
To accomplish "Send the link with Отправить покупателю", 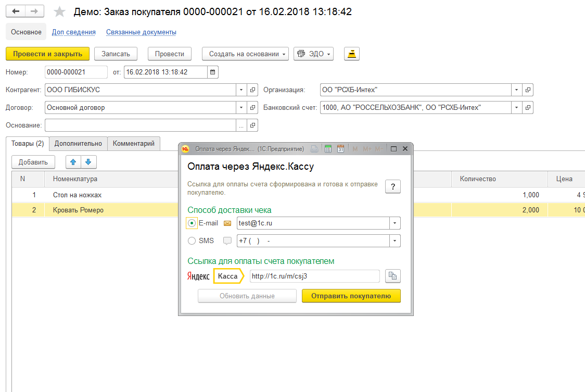I will point(351,296).
